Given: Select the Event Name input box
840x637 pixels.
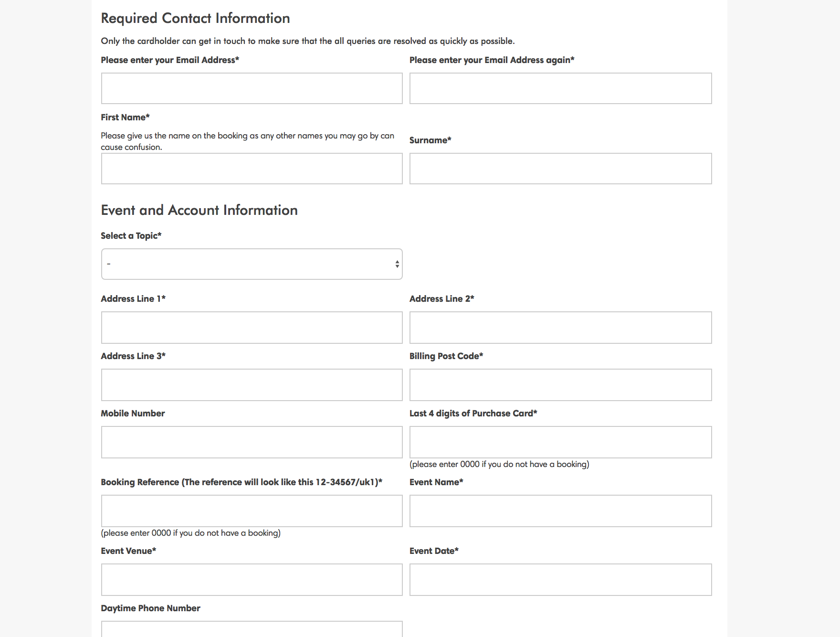Looking at the screenshot, I should pos(560,511).
